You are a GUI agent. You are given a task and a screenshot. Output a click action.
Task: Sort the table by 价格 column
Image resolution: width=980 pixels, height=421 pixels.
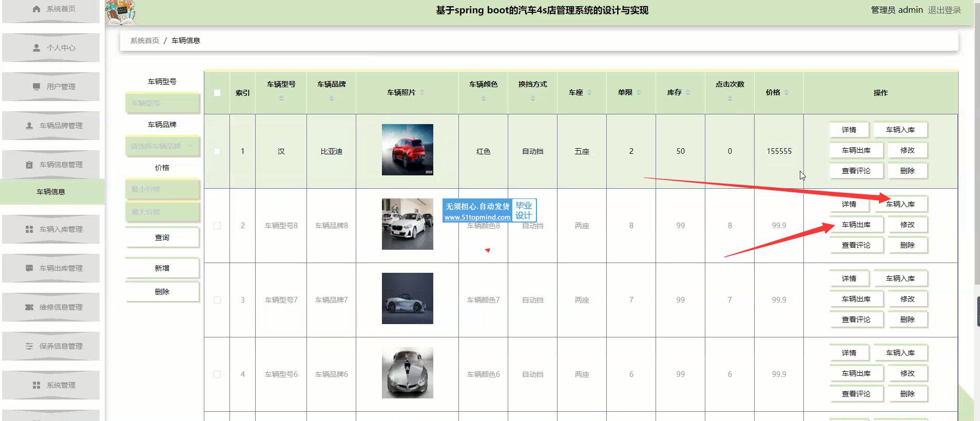point(786,93)
